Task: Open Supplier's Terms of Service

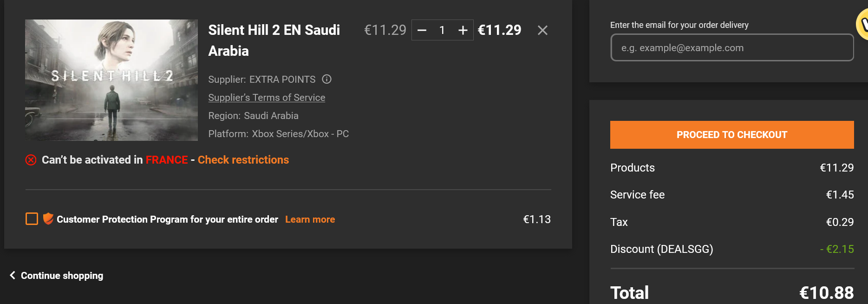Action: 267,98
